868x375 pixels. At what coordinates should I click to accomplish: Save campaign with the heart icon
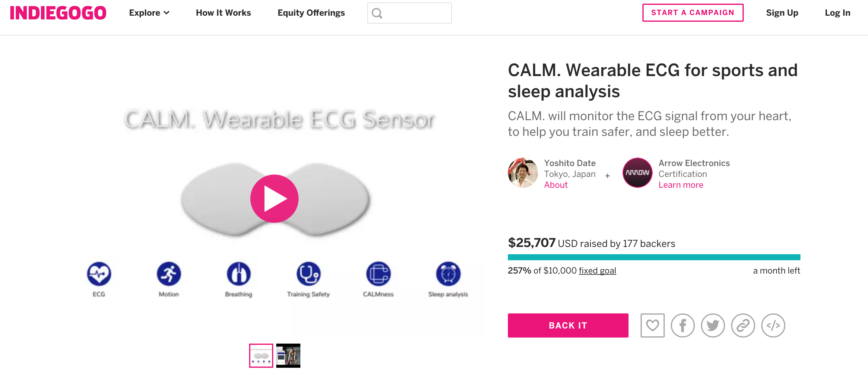pos(652,325)
